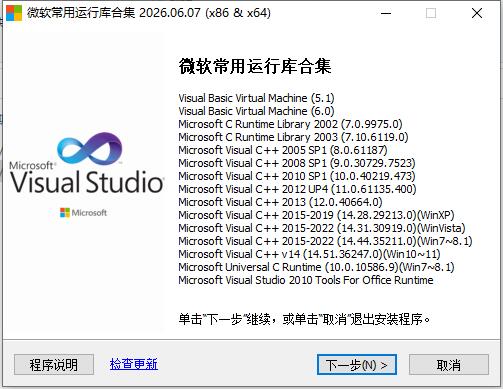Click the Visual C++ 2012 UP4 entry
The width and height of the screenshot is (503, 389).
[297, 189]
